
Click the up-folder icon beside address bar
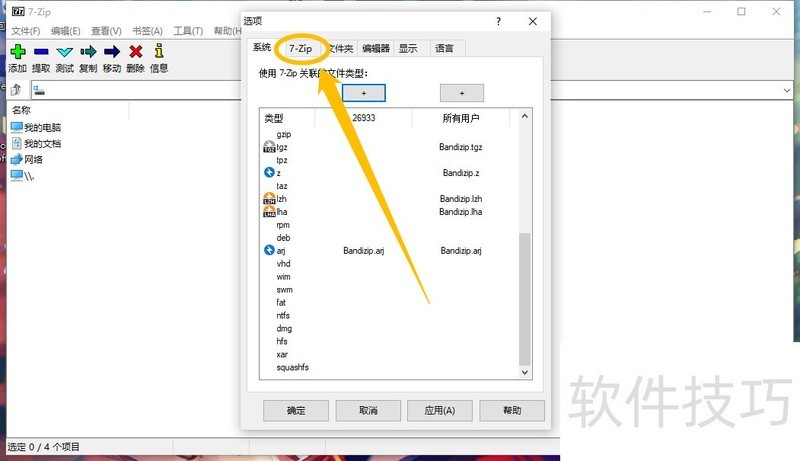[16, 90]
